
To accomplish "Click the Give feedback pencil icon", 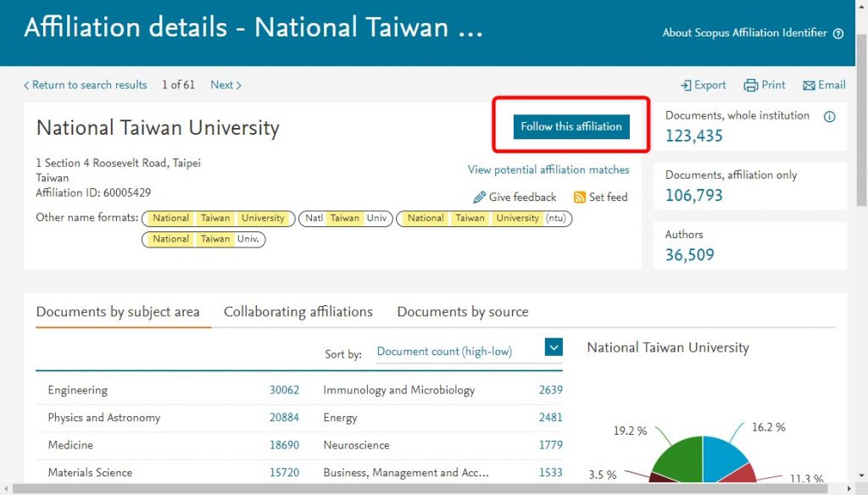I will 480,197.
